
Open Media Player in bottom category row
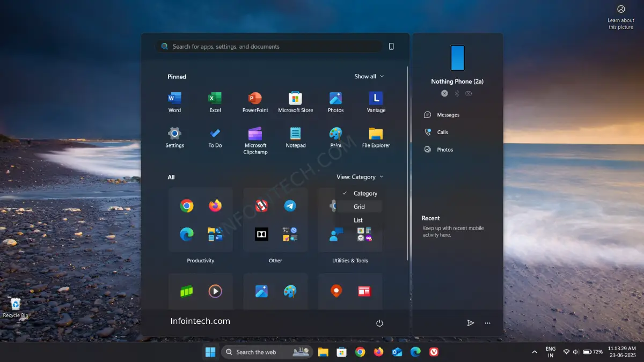(215, 292)
